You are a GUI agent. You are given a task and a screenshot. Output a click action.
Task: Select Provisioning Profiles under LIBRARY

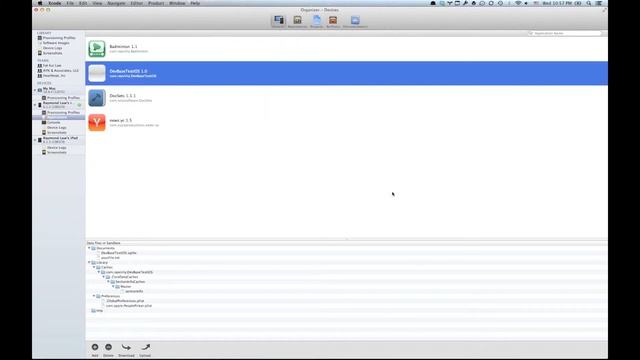59,38
